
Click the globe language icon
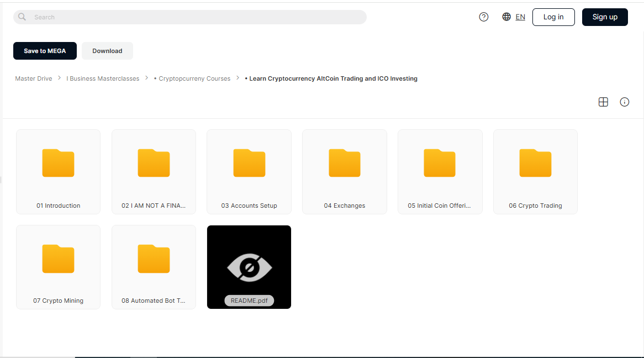[506, 17]
